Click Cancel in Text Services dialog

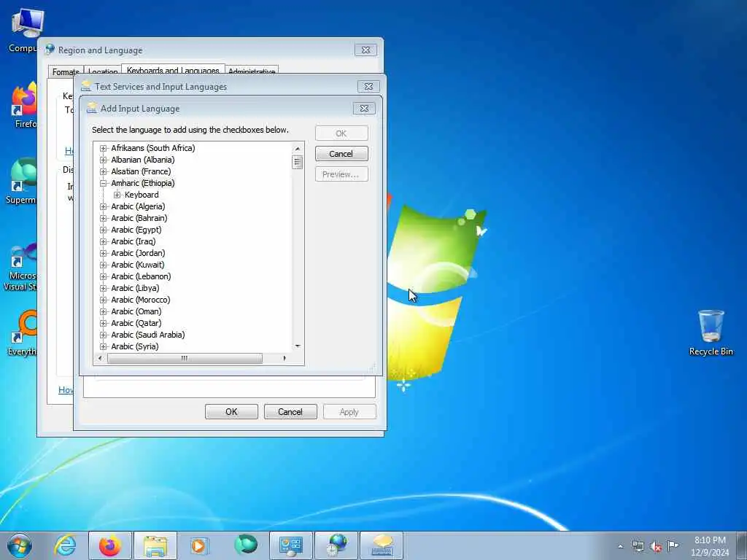pyautogui.click(x=290, y=412)
